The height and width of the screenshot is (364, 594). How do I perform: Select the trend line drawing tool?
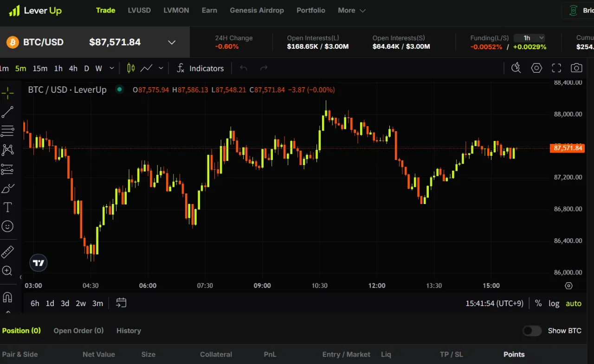coord(7,112)
